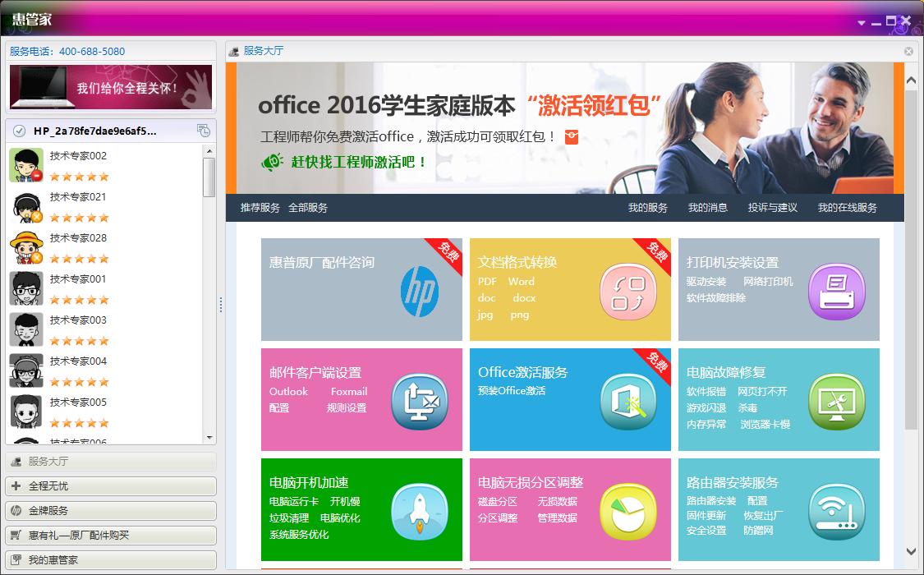Select the 技术专家028 name text
Image resolution: width=924 pixels, height=575 pixels.
tap(78, 238)
